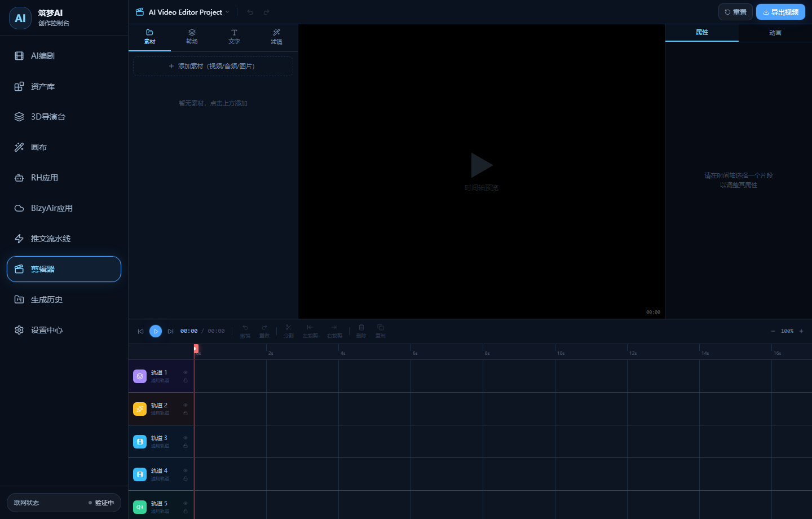This screenshot has height=519, width=812.
Task: Click the 导出视频 export video button
Action: [780, 12]
